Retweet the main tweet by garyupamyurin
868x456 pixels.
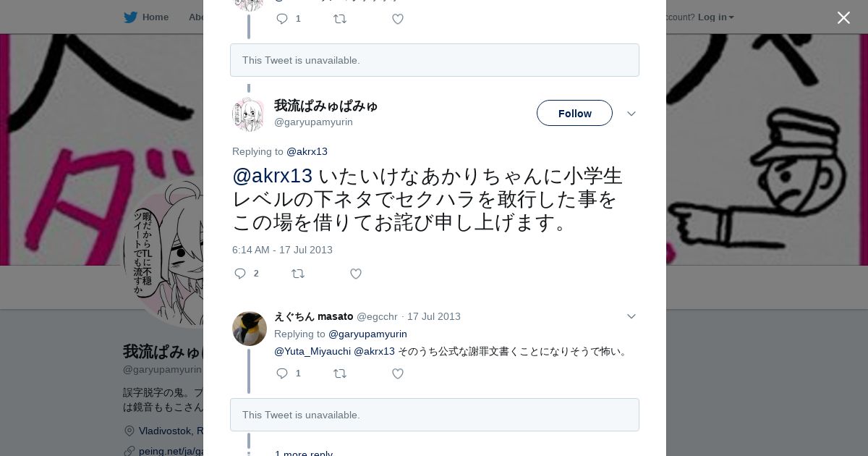click(298, 274)
